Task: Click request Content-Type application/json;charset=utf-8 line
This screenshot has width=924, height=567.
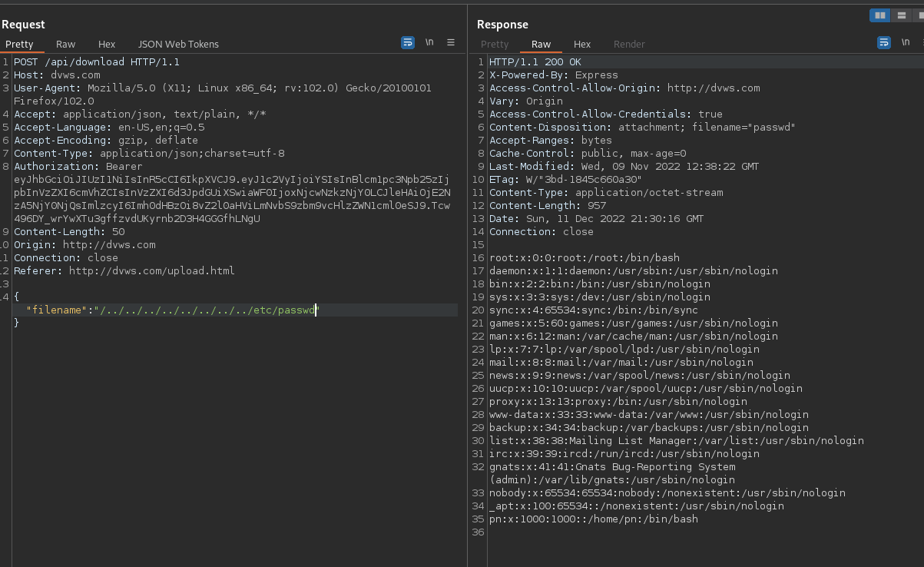Action: point(149,154)
